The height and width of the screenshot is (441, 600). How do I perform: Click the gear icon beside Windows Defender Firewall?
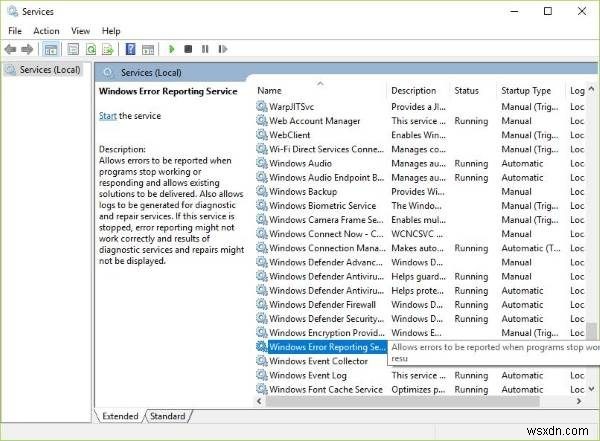click(262, 304)
